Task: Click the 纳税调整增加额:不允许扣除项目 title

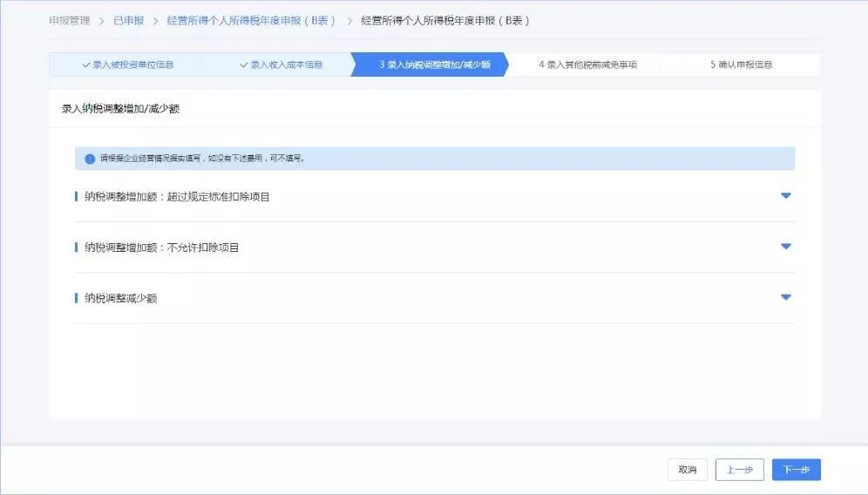Action: pyautogui.click(x=161, y=247)
